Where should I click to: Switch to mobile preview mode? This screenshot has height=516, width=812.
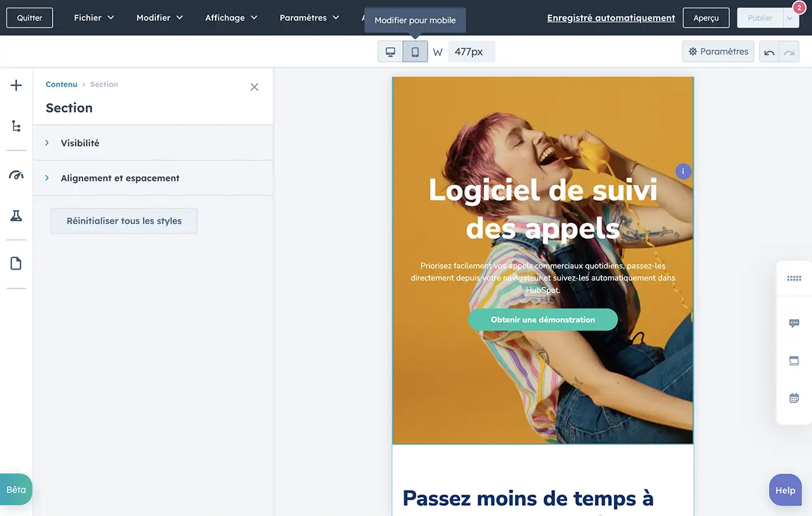pos(415,52)
